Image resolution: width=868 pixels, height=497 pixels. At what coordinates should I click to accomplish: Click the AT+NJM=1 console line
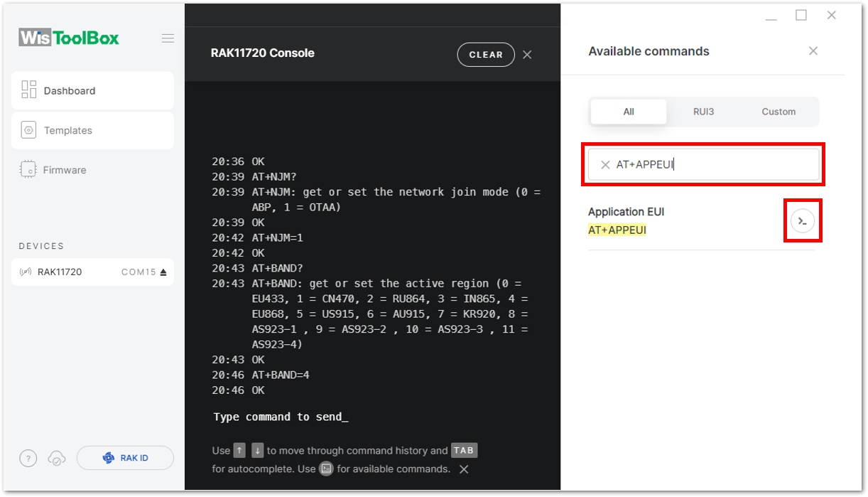pyautogui.click(x=277, y=237)
